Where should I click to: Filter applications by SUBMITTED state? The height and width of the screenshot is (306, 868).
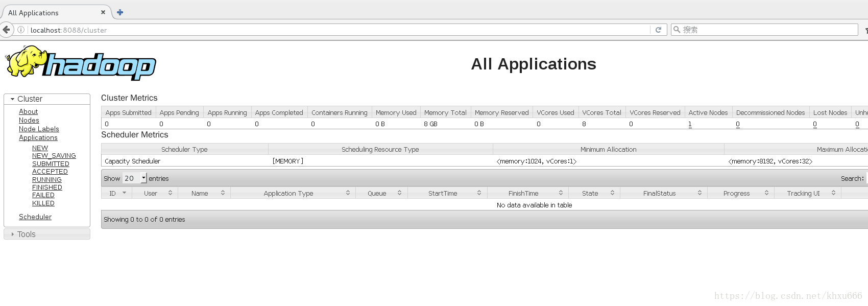pos(51,163)
